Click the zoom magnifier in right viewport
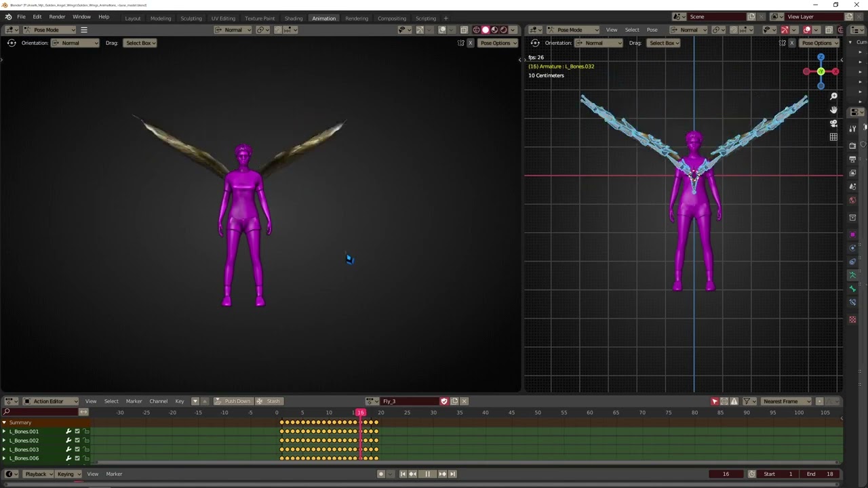 click(833, 96)
